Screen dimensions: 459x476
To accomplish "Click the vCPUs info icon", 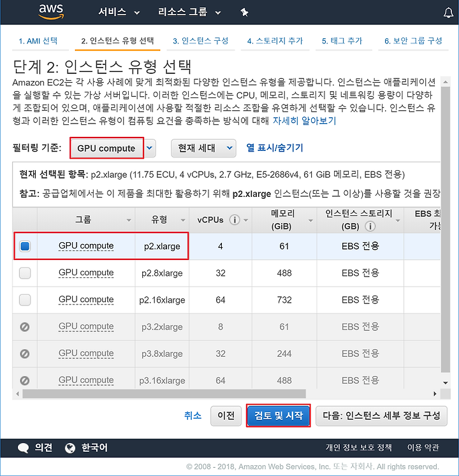I will (234, 219).
